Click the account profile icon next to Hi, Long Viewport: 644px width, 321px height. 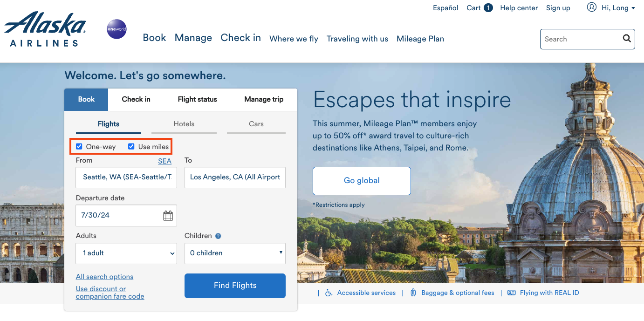591,7
